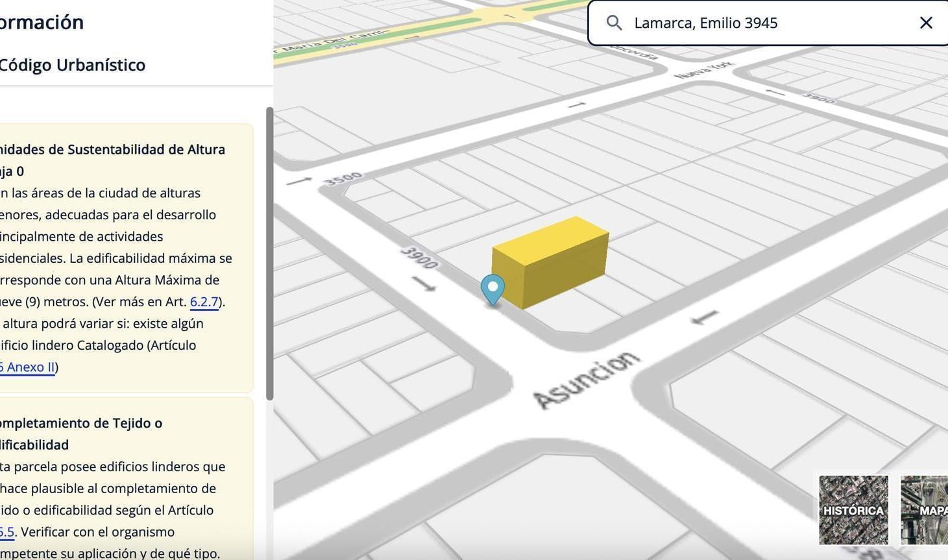The height and width of the screenshot is (560, 948).
Task: Clear the search box with X
Action: [x=926, y=23]
